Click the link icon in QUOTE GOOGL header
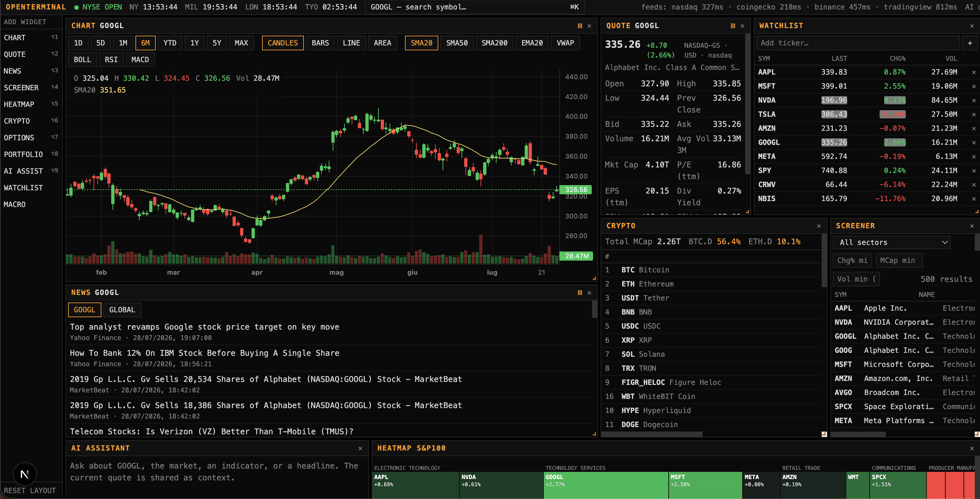The height and width of the screenshot is (499, 980). click(733, 26)
